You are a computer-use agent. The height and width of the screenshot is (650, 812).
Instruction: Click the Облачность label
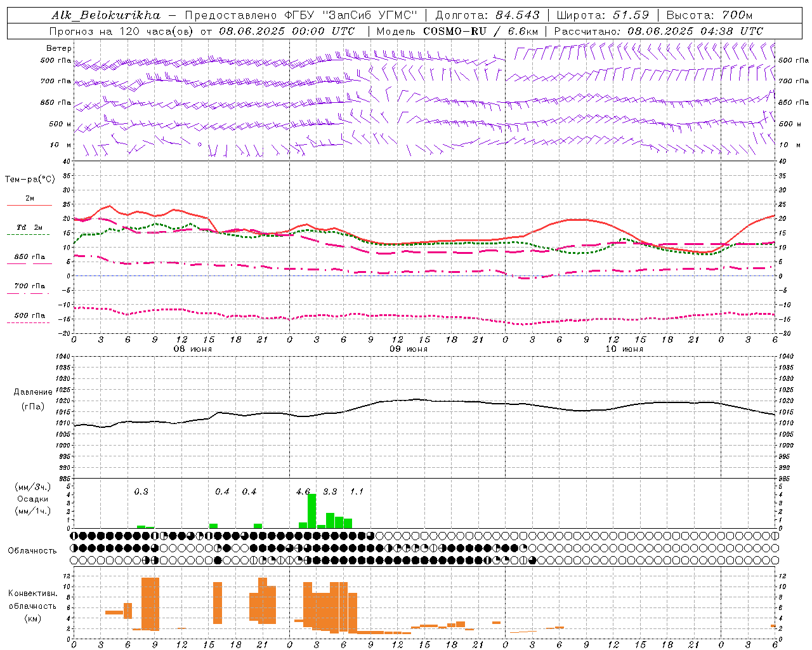click(32, 551)
